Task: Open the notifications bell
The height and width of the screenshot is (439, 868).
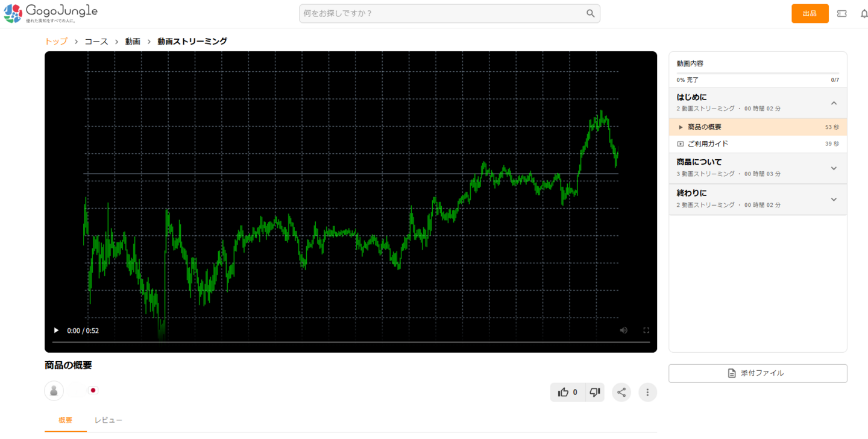Action: (x=864, y=13)
